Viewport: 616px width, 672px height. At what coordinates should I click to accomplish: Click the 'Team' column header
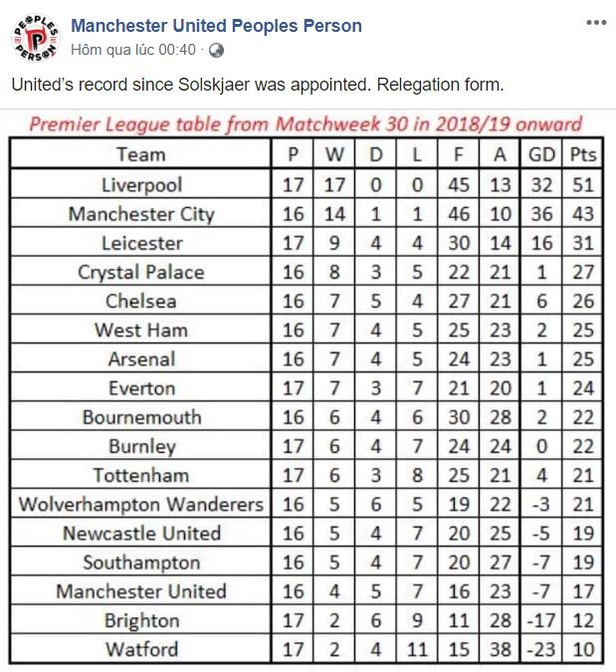tap(140, 154)
